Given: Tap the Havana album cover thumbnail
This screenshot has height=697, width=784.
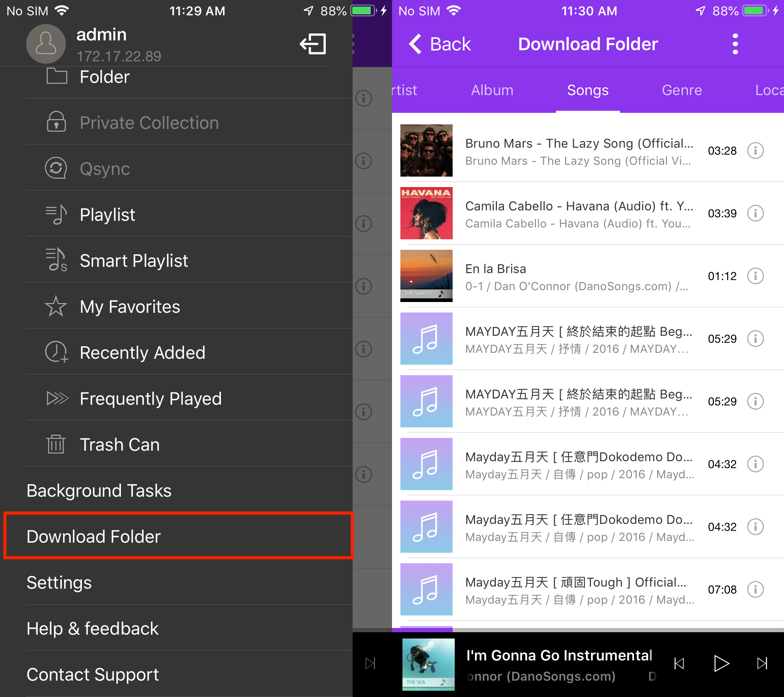Looking at the screenshot, I should coord(426,213).
